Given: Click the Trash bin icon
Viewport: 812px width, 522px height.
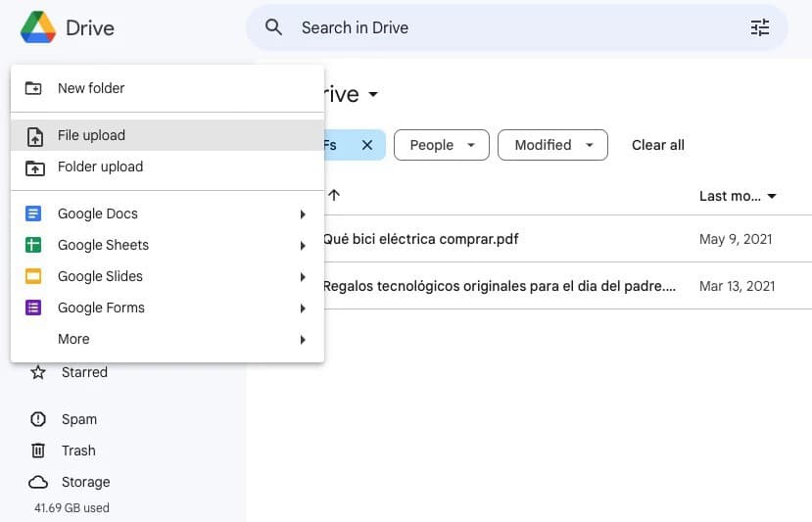Looking at the screenshot, I should (38, 451).
